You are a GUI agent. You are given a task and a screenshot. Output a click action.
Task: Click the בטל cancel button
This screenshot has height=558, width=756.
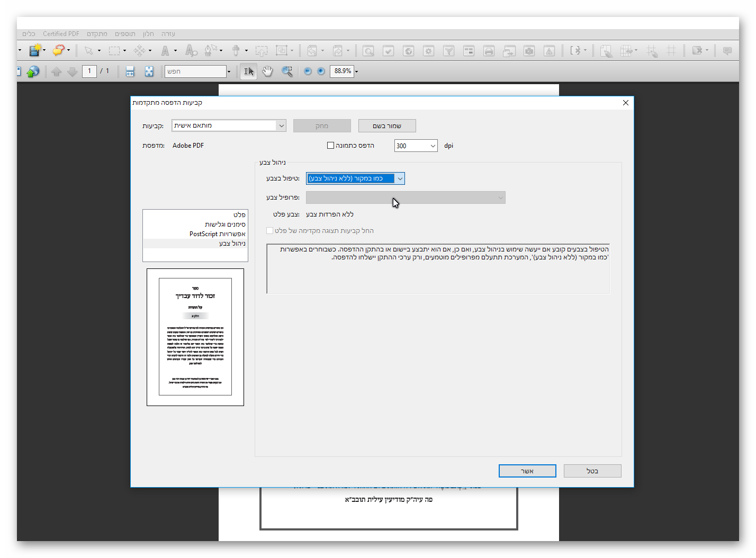click(592, 471)
